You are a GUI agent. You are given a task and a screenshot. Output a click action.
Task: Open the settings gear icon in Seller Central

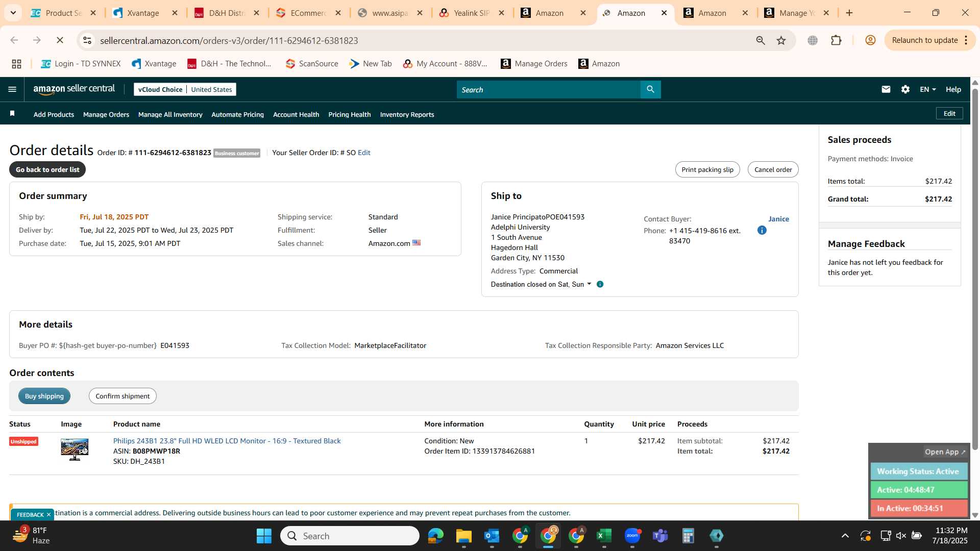pyautogui.click(x=905, y=89)
